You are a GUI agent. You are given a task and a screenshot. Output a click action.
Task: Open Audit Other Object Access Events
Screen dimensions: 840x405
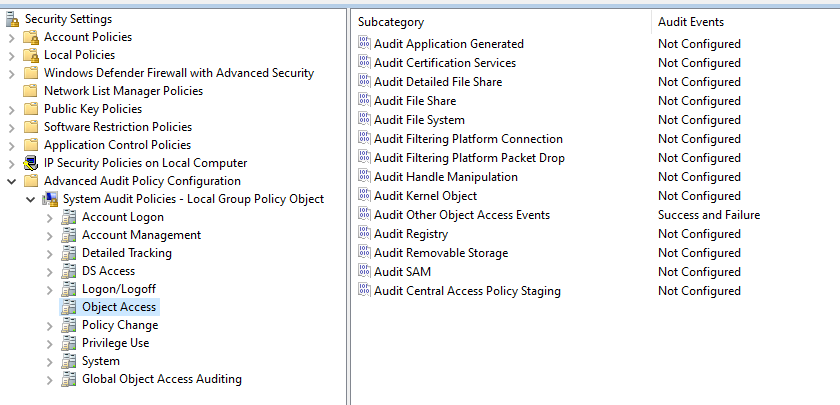point(461,215)
